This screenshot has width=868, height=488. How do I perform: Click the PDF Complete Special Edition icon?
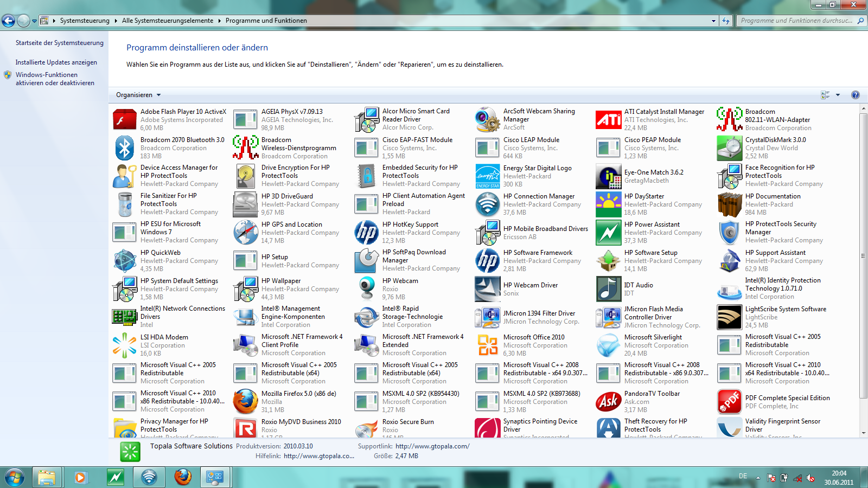coord(729,401)
